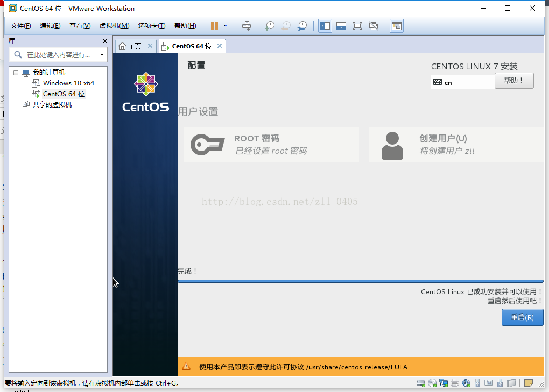
Task: Click the user silhouette icon
Action: pos(392,146)
